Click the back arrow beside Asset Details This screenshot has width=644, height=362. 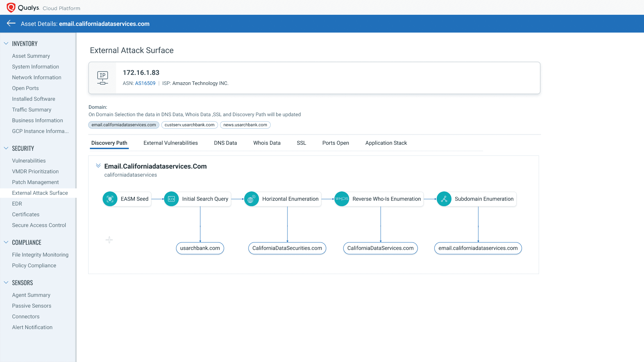pyautogui.click(x=11, y=23)
